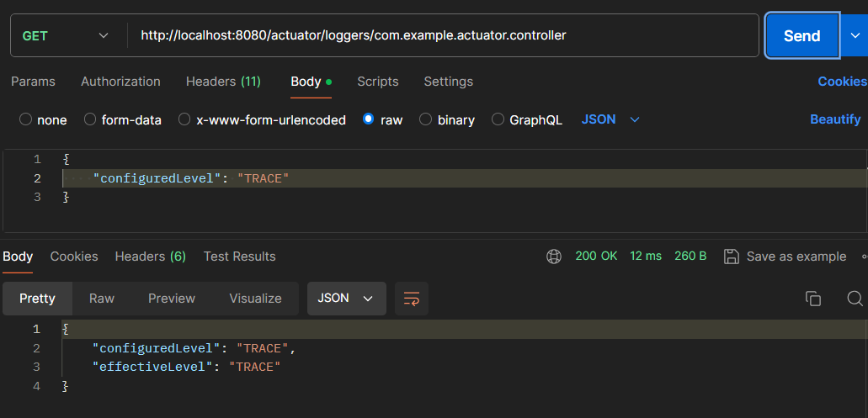The width and height of the screenshot is (868, 418).
Task: Select the form-data body type
Action: click(90, 119)
